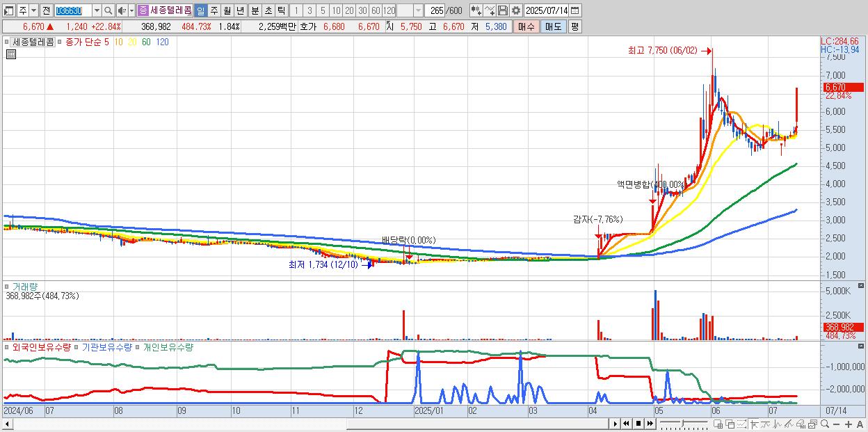Select 월 monthly chart period
868x432 pixels.
pyautogui.click(x=227, y=10)
